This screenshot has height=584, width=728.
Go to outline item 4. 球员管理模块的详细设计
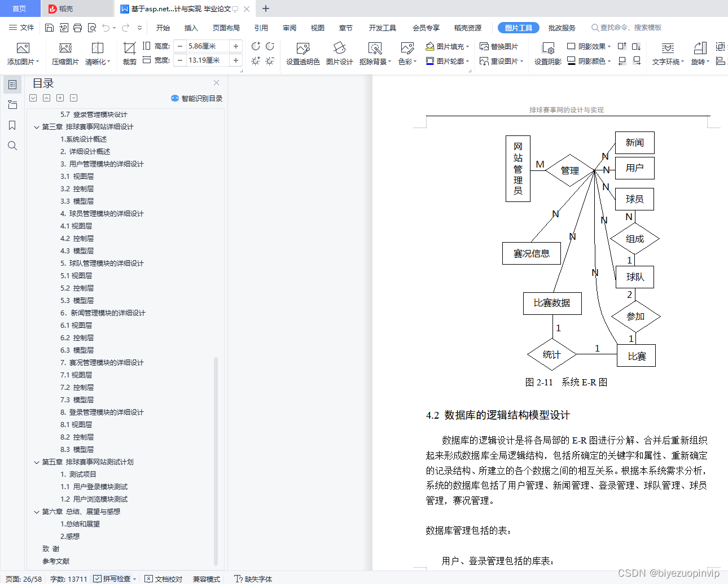tap(102, 214)
